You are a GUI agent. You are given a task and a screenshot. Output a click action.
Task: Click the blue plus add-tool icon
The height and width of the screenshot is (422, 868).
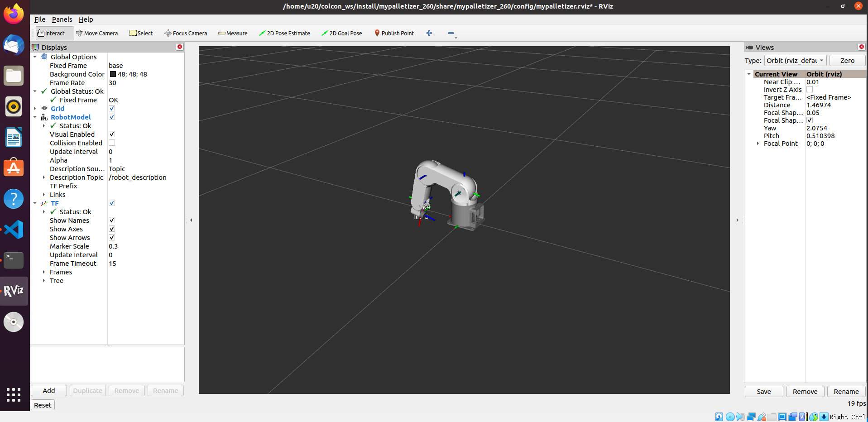429,33
